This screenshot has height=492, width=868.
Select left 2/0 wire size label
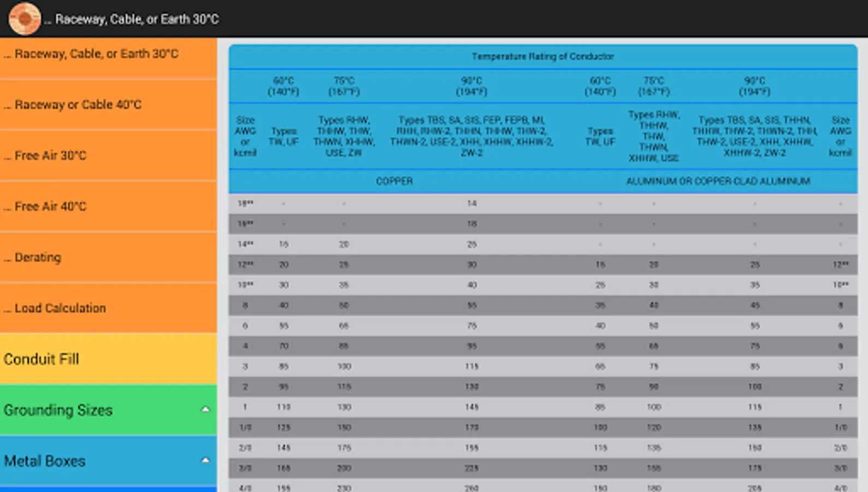tap(245, 448)
